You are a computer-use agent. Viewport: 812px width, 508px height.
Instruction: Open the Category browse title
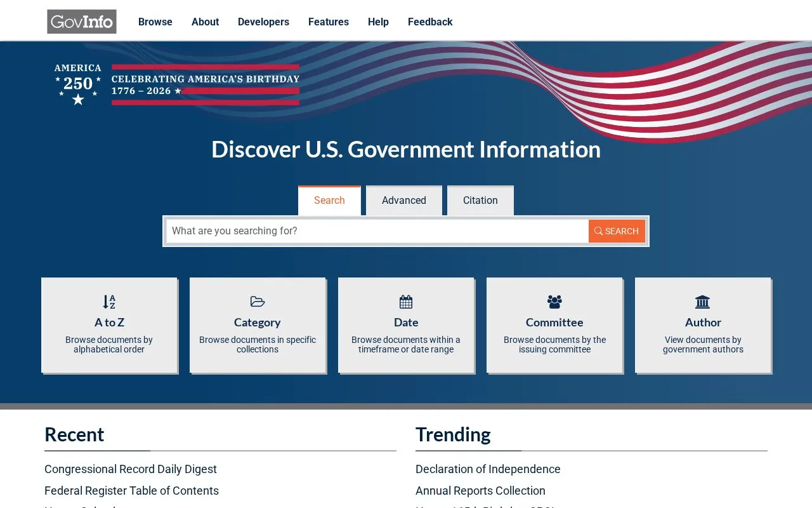pyautogui.click(x=258, y=323)
